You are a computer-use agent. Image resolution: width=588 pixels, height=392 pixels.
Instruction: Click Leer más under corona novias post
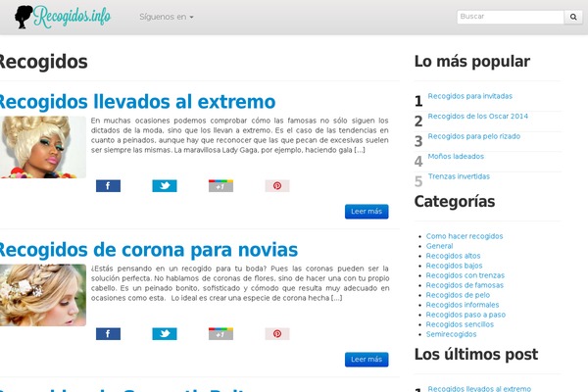367,360
